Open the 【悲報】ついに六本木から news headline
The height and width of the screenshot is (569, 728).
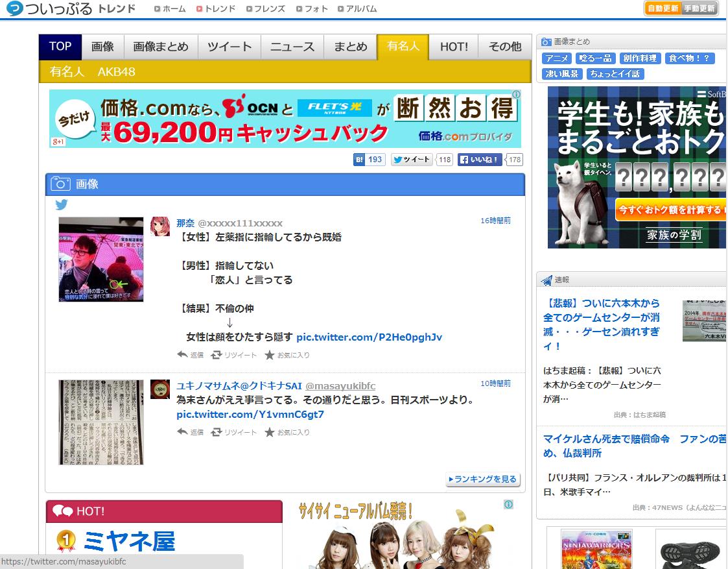point(602,324)
